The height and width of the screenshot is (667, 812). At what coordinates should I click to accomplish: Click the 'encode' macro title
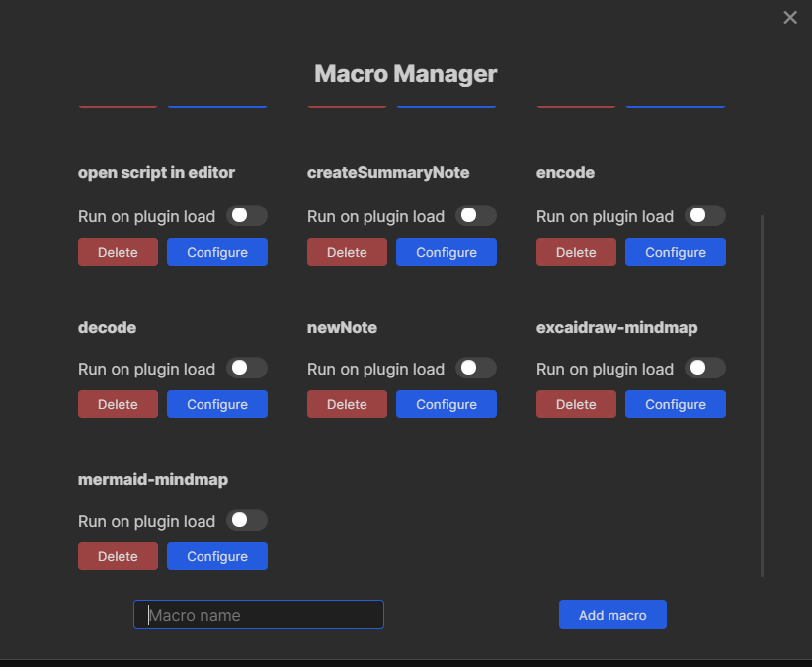(x=565, y=173)
